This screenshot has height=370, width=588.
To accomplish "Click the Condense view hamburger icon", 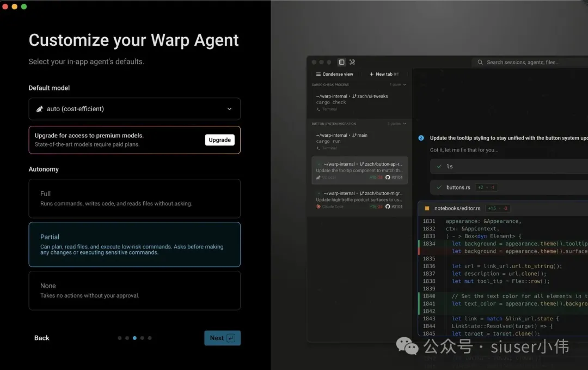I will [x=318, y=74].
